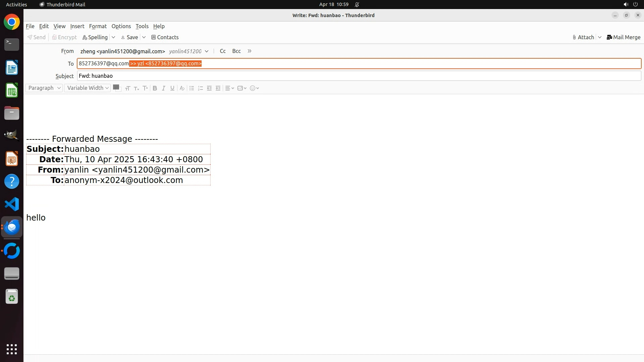644x362 pixels.
Task: Open the Format menu
Action: pyautogui.click(x=98, y=26)
